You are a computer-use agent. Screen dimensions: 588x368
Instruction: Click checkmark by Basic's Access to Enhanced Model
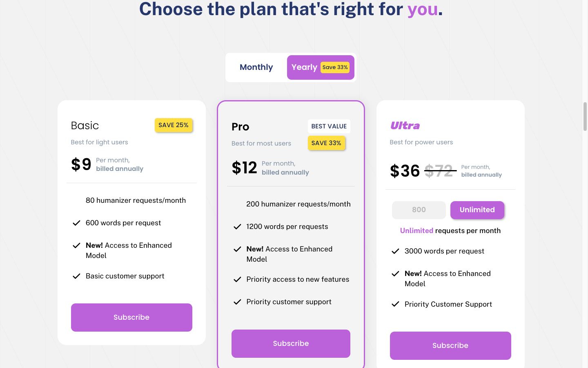tap(76, 245)
